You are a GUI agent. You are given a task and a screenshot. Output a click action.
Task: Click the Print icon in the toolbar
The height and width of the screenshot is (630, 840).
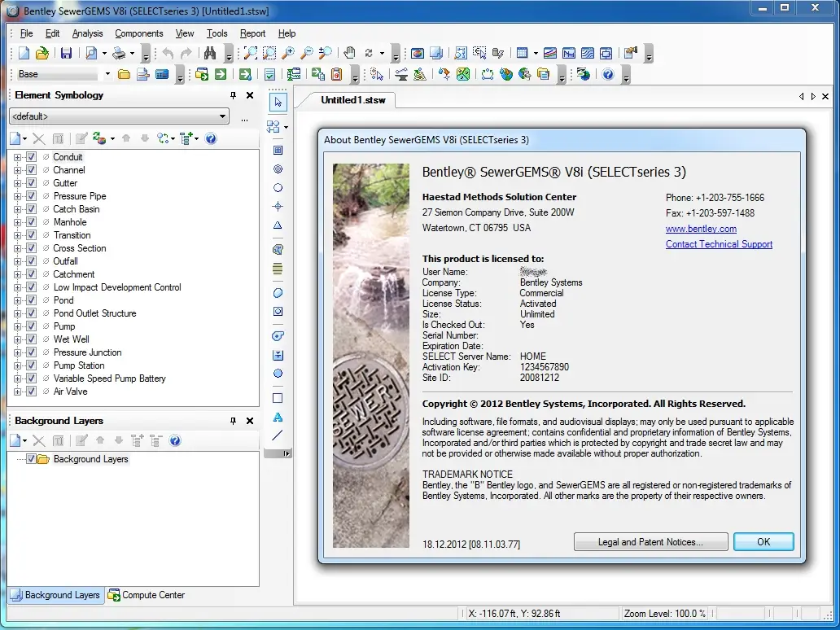coord(119,54)
